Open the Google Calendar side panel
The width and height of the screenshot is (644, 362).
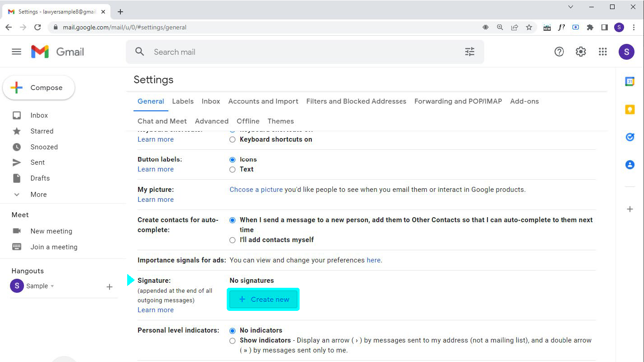[x=630, y=81]
